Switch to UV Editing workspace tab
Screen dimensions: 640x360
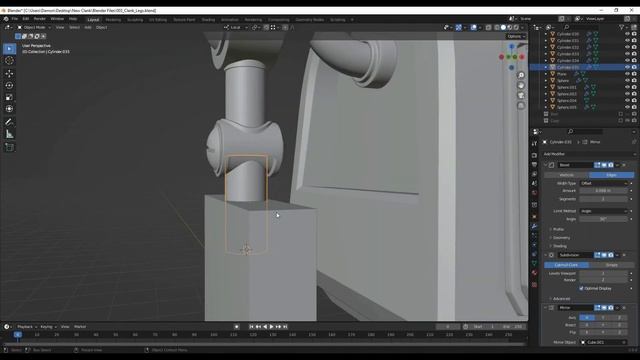[x=158, y=20]
